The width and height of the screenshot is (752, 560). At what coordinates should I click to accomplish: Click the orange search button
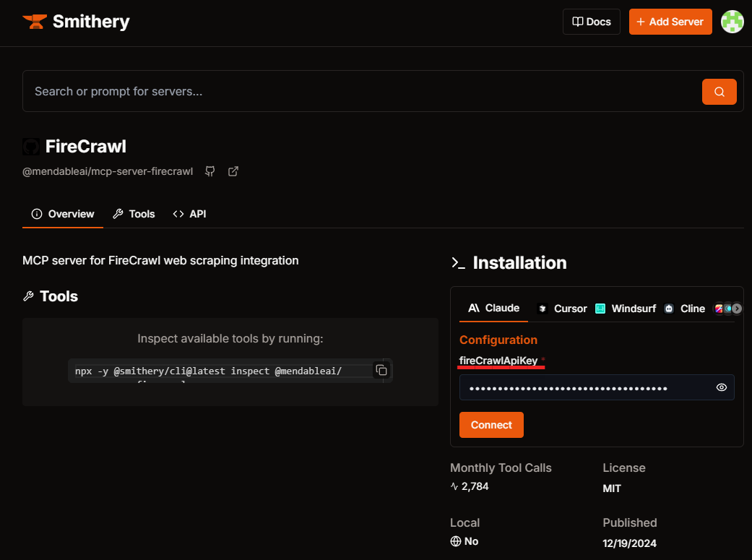pos(719,92)
